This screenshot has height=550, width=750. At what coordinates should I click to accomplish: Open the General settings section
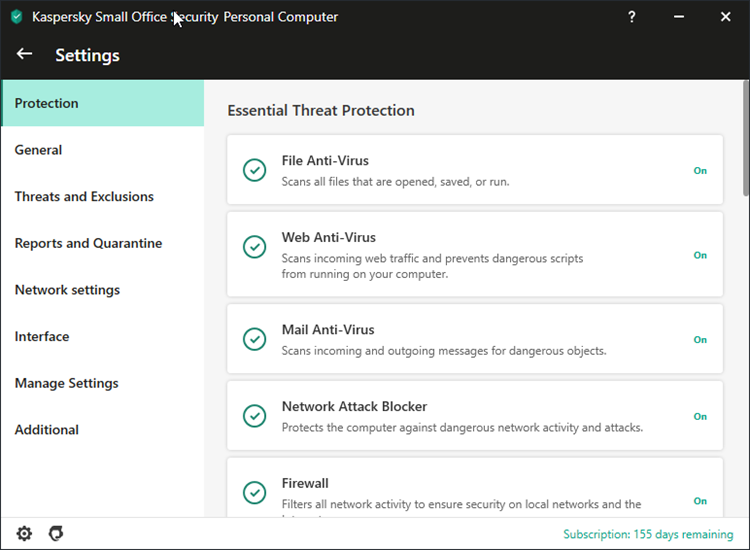pos(102,150)
